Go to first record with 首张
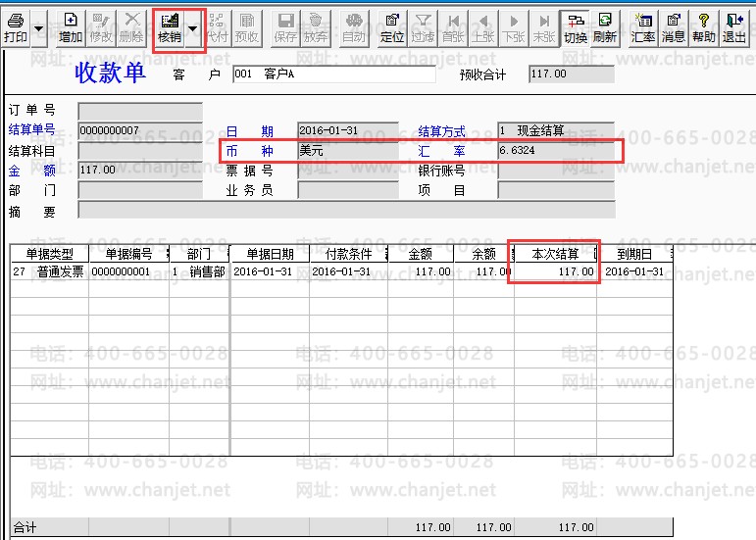This screenshot has width=756, height=540. coord(453,28)
